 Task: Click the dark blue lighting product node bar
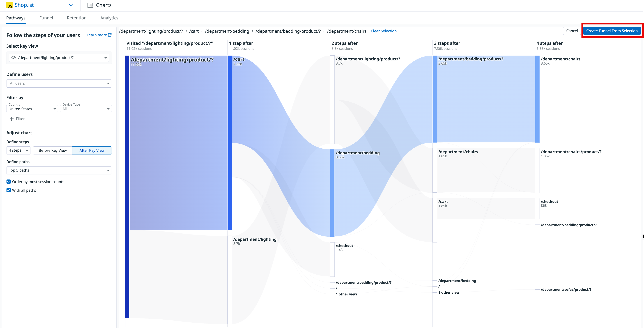127,186
